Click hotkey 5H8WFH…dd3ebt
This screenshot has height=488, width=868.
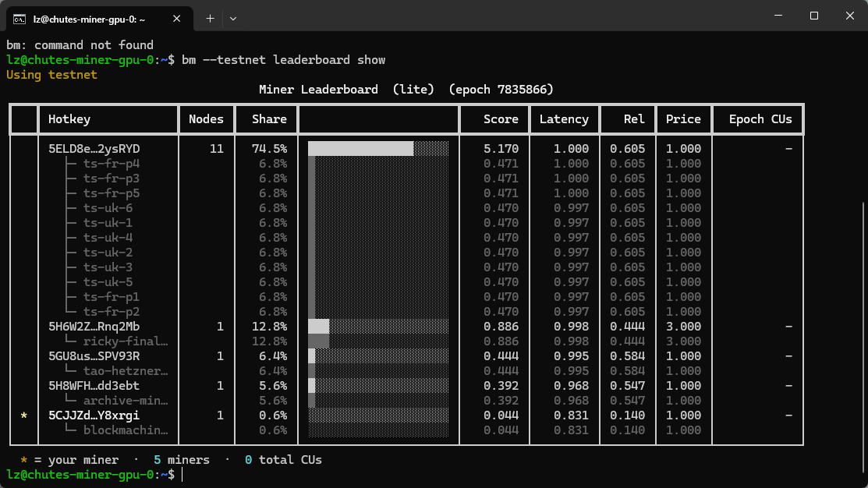[94, 386]
